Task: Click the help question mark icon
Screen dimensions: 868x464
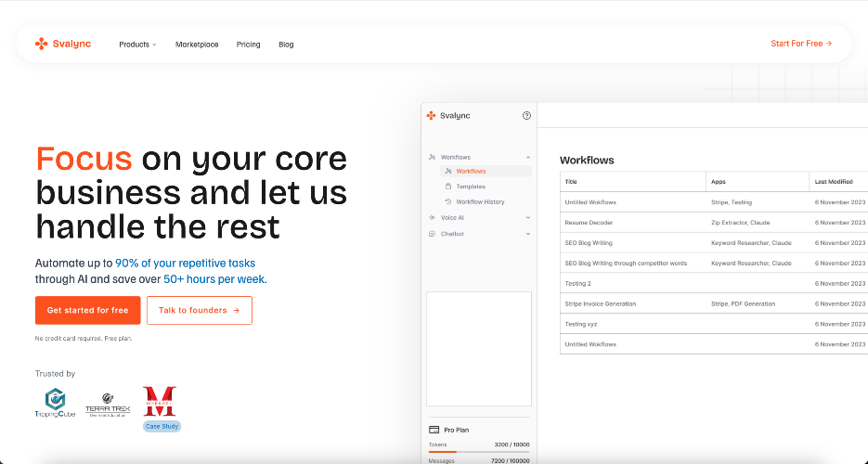Action: tap(526, 116)
